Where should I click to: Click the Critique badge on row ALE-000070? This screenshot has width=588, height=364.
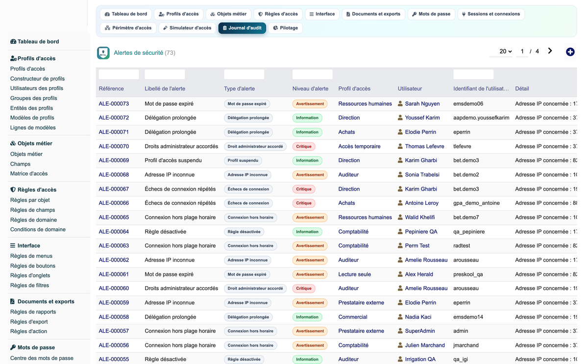tap(304, 146)
